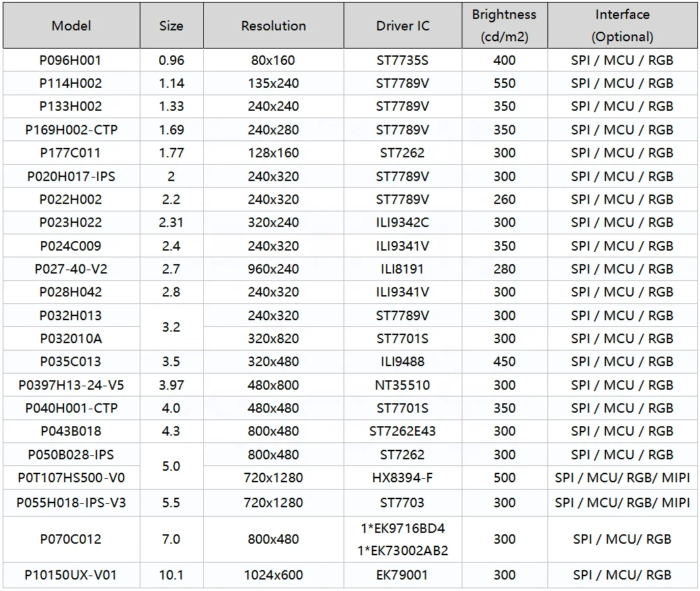
Task: Click the merged 5.0 size cell
Action: 170,466
